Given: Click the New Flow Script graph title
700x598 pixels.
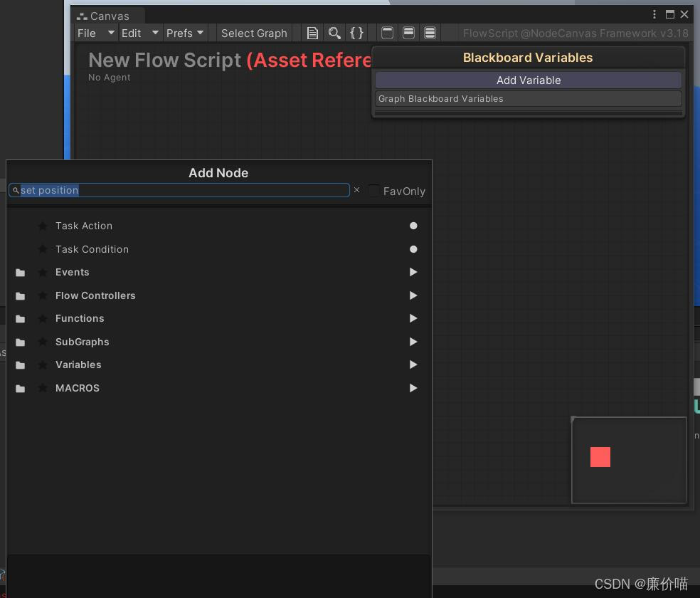Looking at the screenshot, I should [230, 61].
